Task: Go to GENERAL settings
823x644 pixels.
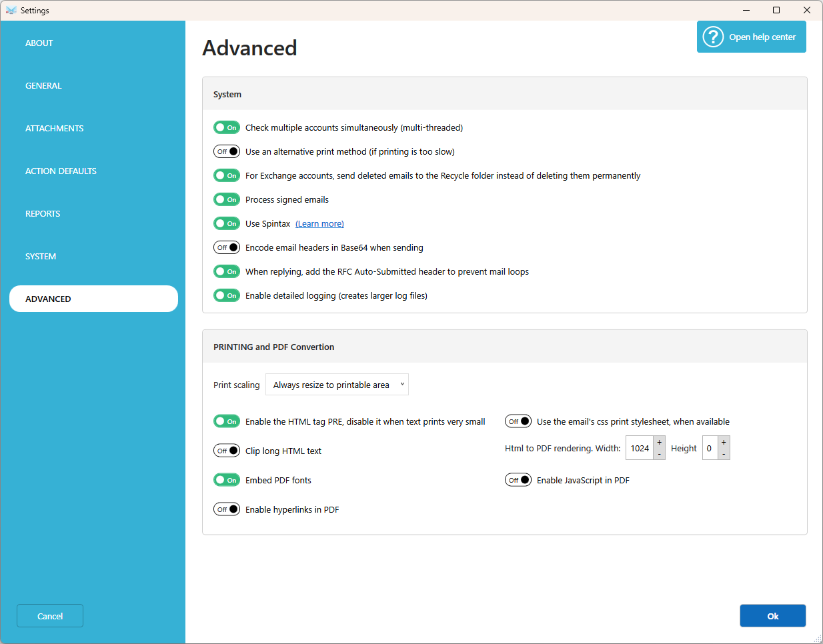Action: [93, 85]
